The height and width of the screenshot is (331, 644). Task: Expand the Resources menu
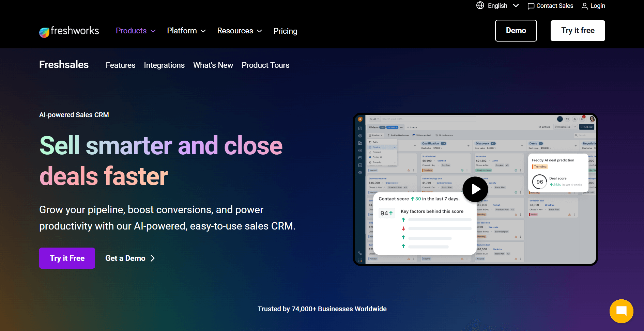point(240,31)
